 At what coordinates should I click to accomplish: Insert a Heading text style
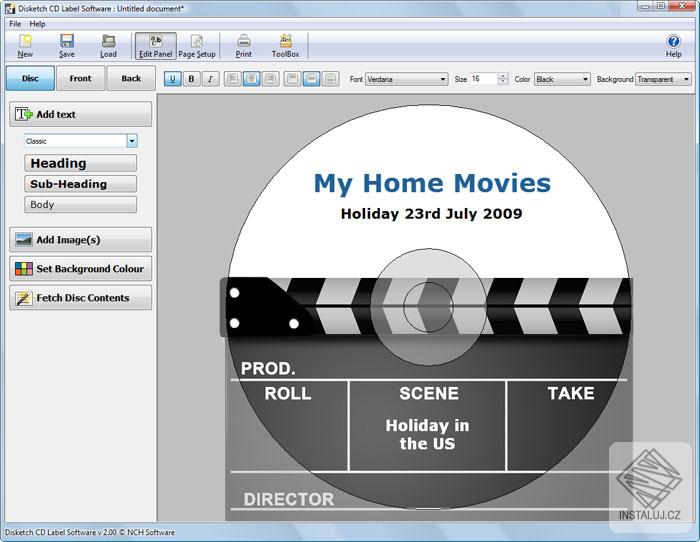pyautogui.click(x=80, y=163)
